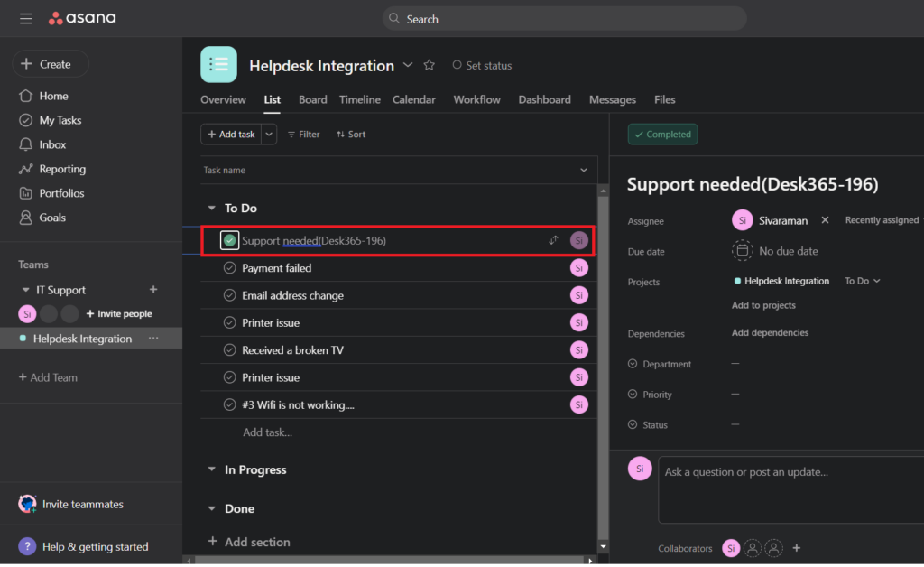Open the To Do section dropdown in Projects field
The image size is (924, 567).
pos(862,281)
